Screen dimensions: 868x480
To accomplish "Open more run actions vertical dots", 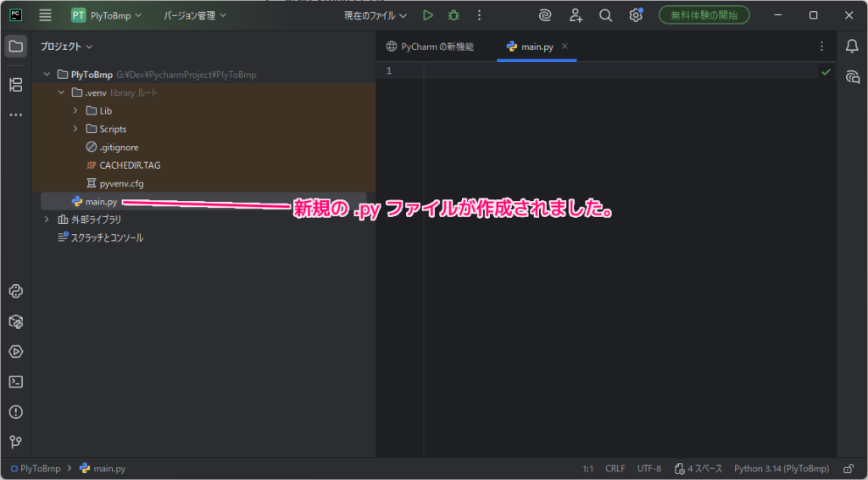I will tap(480, 15).
